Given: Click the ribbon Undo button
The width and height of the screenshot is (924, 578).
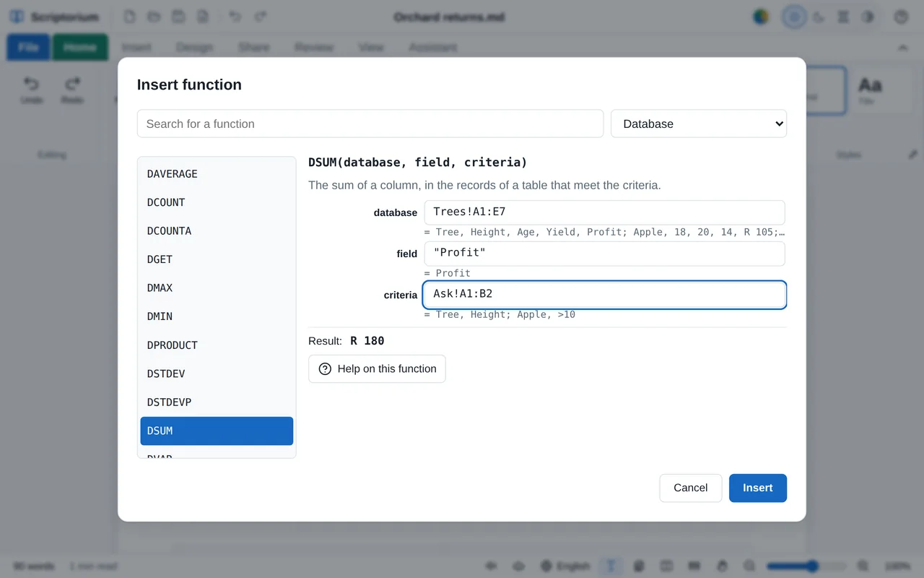Looking at the screenshot, I should (32, 90).
